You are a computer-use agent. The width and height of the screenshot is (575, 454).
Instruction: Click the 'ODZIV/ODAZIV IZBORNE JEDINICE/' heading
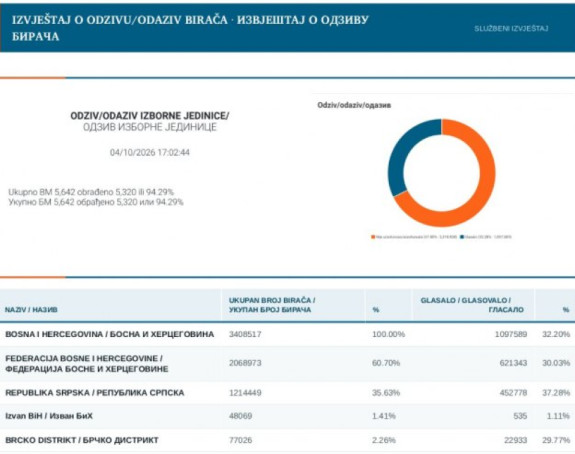coord(150,116)
